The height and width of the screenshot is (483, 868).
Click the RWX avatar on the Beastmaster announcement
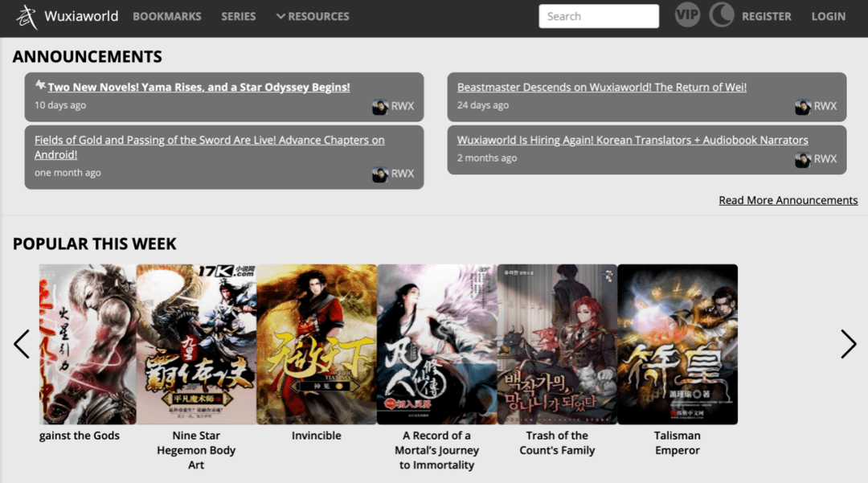(x=803, y=106)
